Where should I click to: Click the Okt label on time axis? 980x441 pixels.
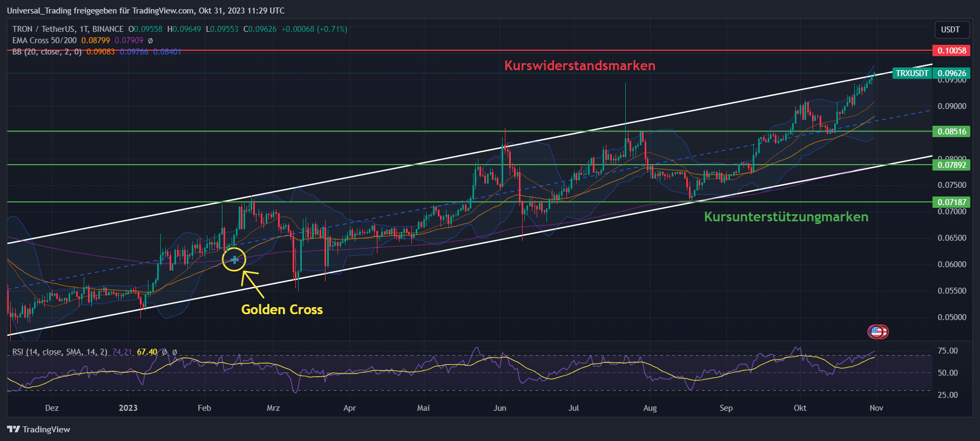coord(800,408)
